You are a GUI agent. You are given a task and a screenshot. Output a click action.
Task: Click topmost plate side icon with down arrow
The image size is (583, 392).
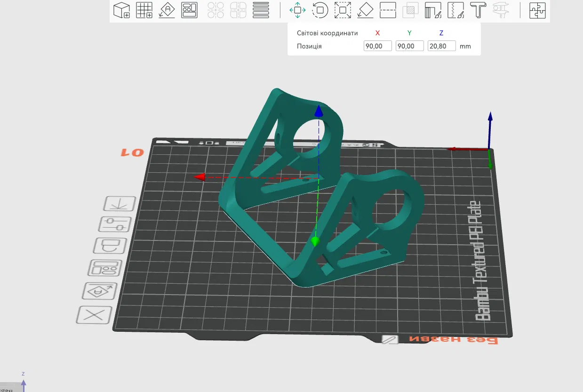[x=120, y=203]
